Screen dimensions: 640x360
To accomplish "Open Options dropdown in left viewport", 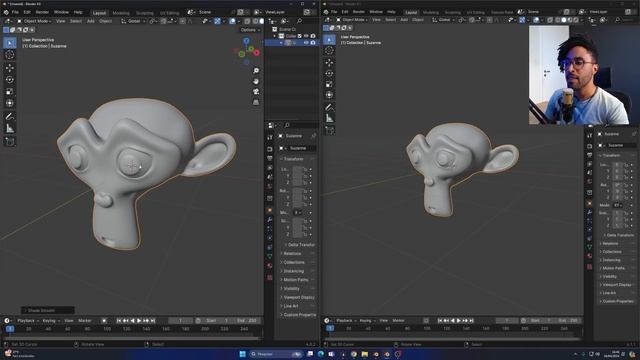I will pos(250,30).
